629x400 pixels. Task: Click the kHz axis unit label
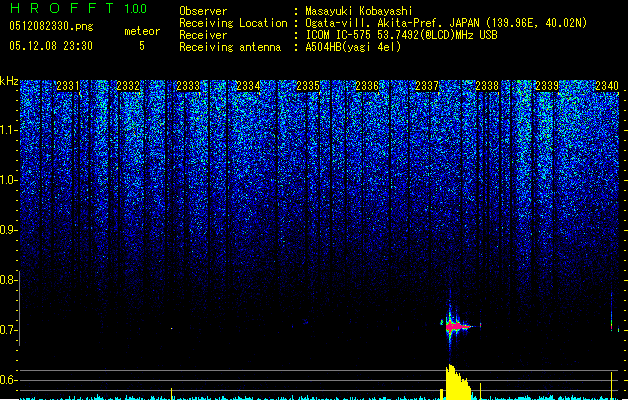tap(9, 81)
